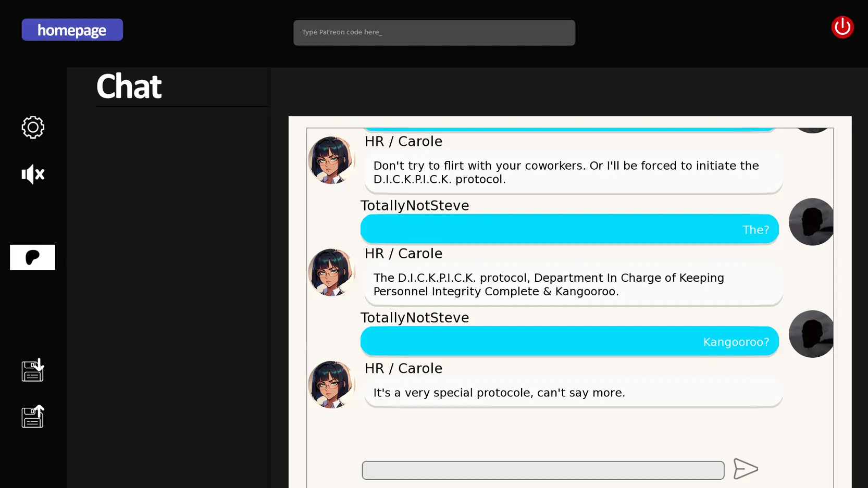
Task: Open settings via the gear icon
Action: point(33,127)
